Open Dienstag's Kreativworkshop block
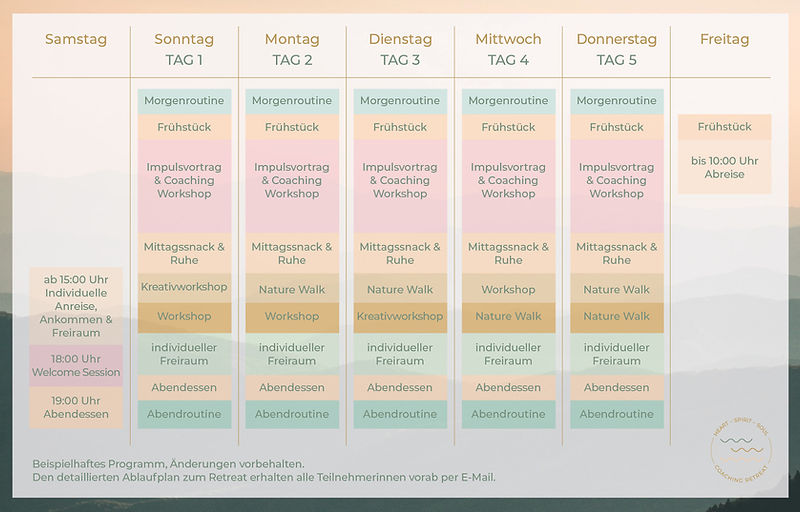 coord(400,316)
